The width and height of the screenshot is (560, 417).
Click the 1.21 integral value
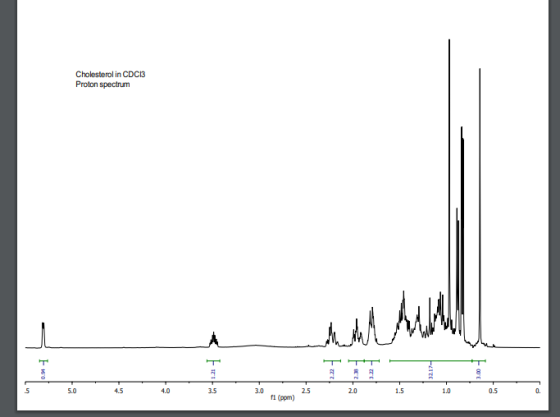tap(214, 373)
